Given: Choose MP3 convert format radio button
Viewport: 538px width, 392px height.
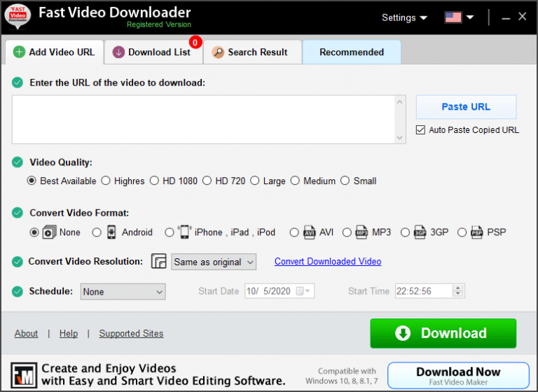Looking at the screenshot, I should pyautogui.click(x=347, y=232).
